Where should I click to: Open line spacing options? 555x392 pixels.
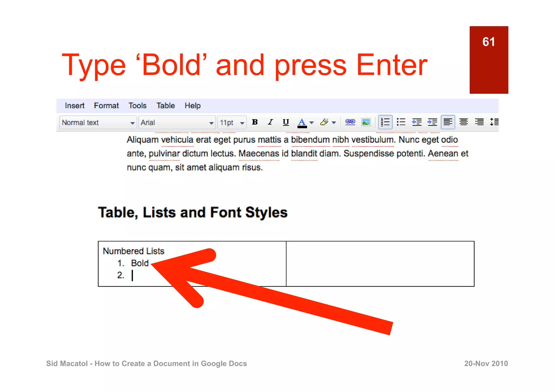tap(494, 122)
